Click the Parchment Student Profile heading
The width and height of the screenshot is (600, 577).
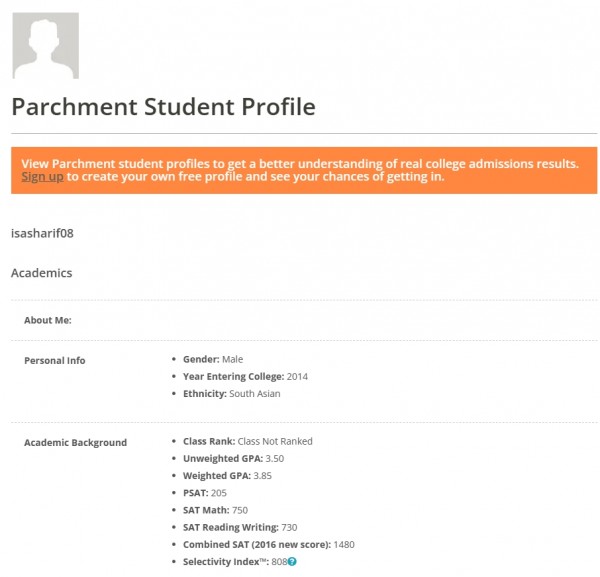click(x=163, y=106)
